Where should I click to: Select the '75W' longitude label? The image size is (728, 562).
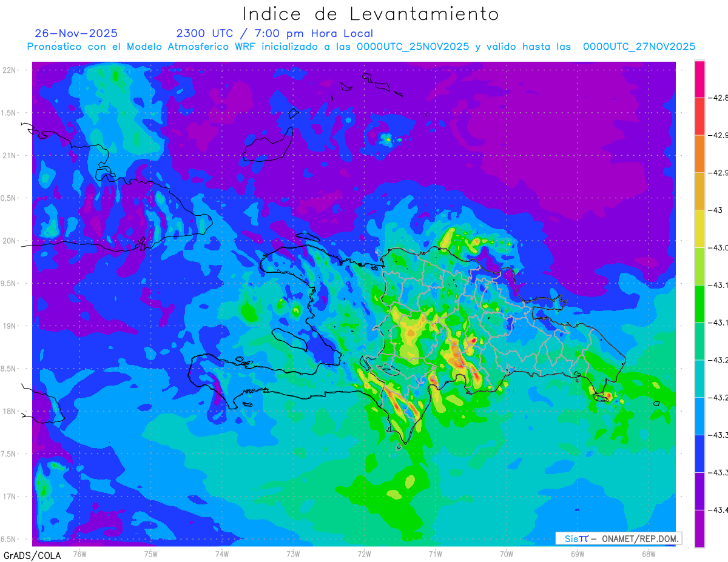click(151, 554)
